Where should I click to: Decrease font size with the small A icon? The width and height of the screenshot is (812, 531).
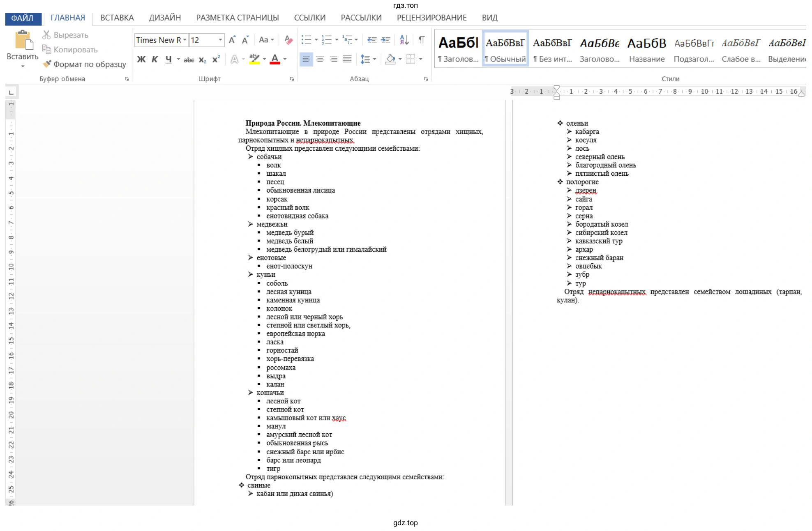(245, 40)
